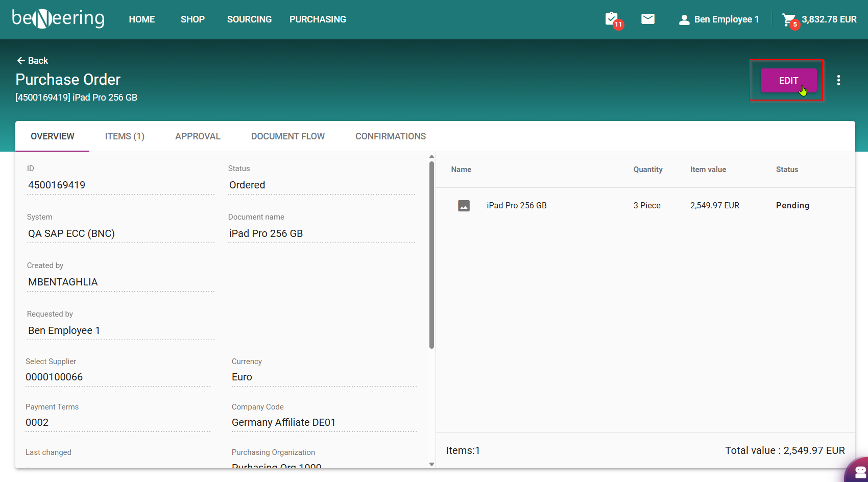Open the APPROVAL tab
The height and width of the screenshot is (482, 868).
click(x=198, y=136)
